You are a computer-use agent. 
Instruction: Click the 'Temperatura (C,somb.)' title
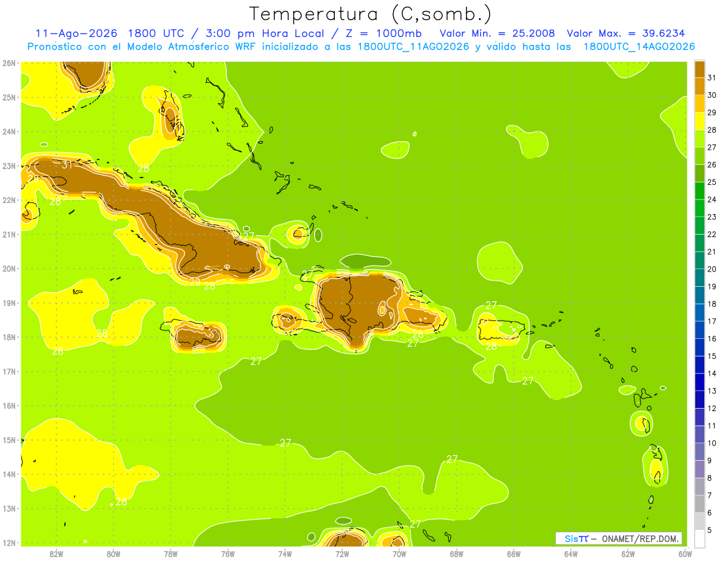[371, 13]
